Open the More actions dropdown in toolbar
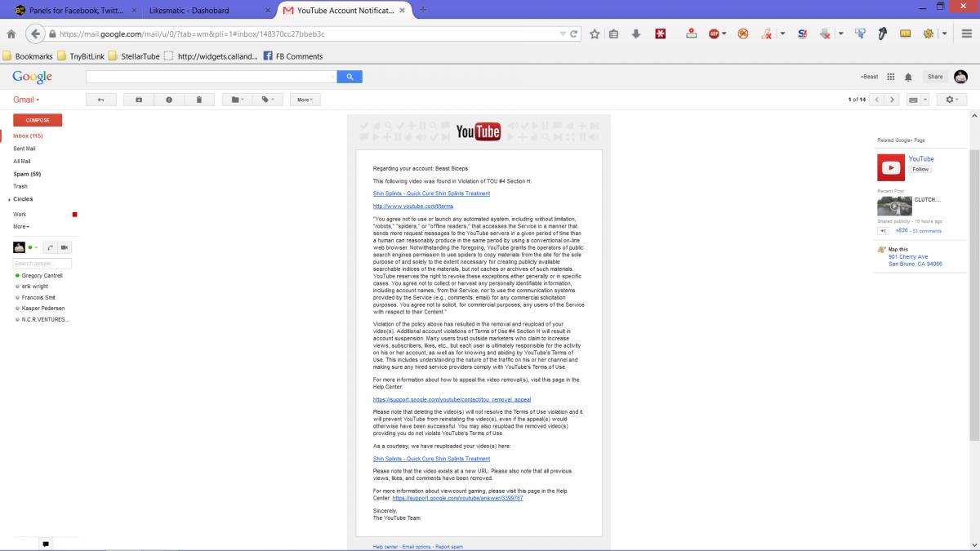 (x=305, y=100)
